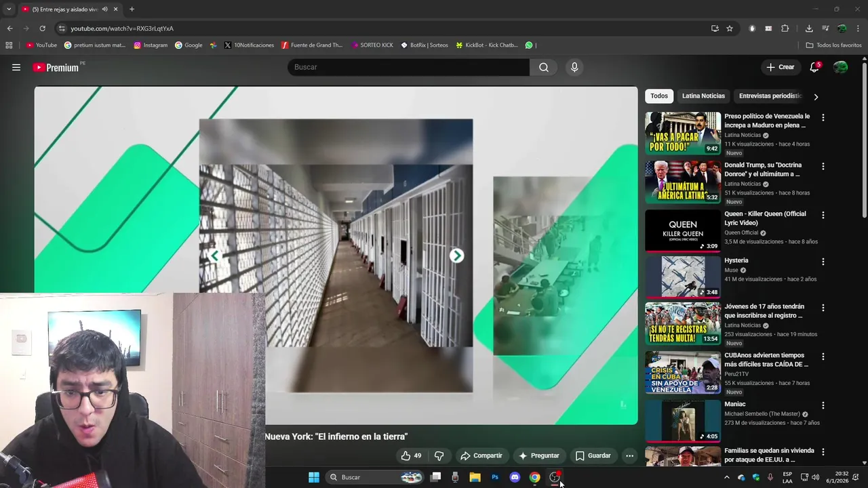The image size is (868, 488).
Task: Open a new browser tab
Action: click(x=132, y=9)
